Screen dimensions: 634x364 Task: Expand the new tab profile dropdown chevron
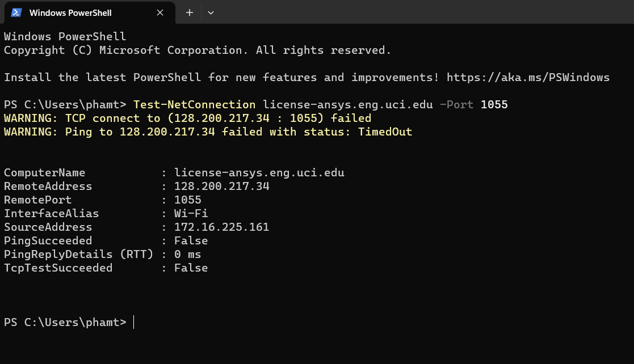[211, 12]
